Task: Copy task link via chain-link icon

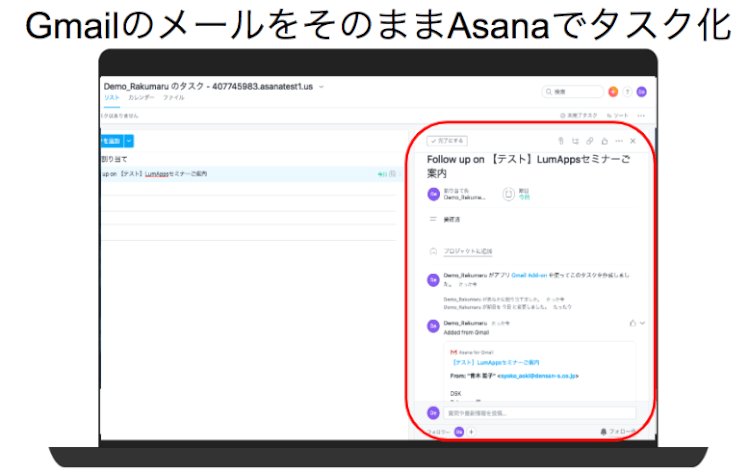Action: (x=590, y=141)
